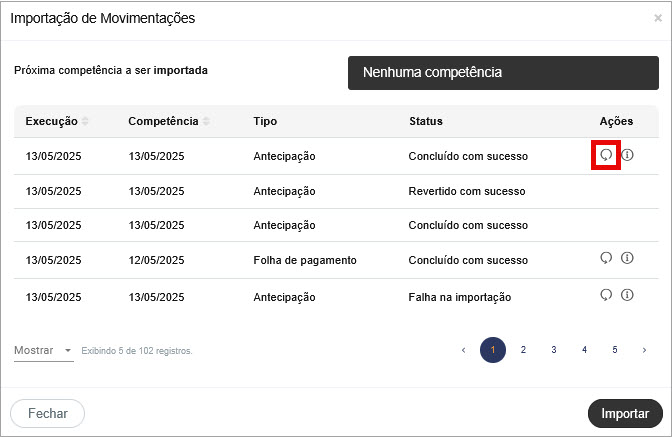672x437 pixels.
Task: Go to next page with right chevron
Action: (x=644, y=350)
